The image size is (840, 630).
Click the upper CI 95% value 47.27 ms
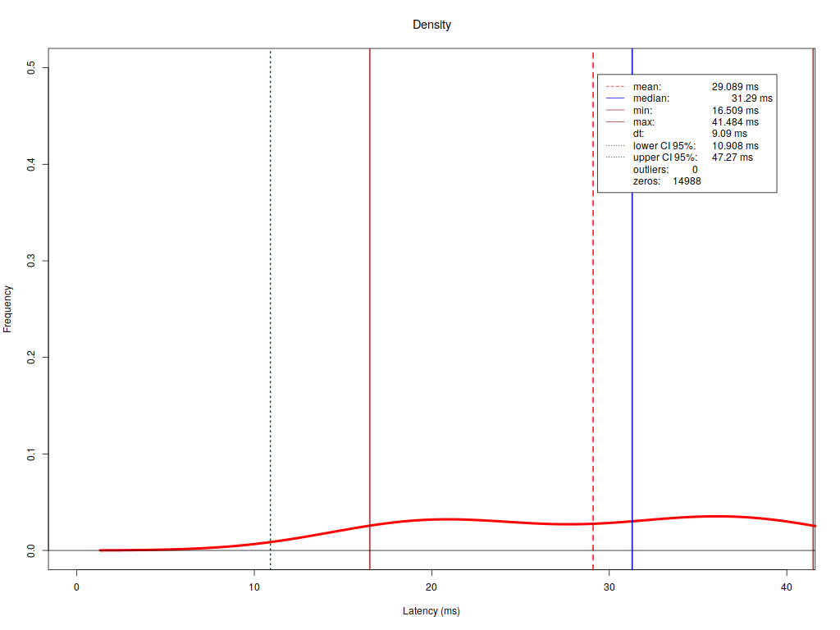pyautogui.click(x=733, y=157)
